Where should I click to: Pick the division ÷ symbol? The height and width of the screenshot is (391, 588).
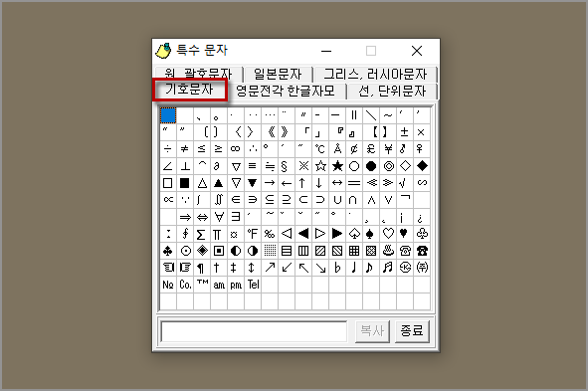(168, 149)
